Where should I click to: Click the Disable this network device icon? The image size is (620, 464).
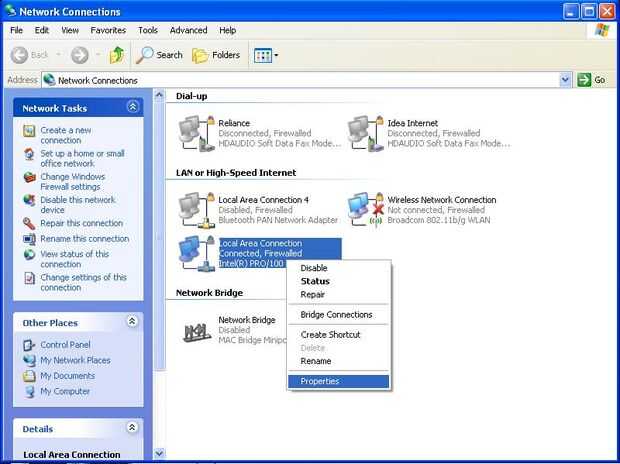coord(29,200)
